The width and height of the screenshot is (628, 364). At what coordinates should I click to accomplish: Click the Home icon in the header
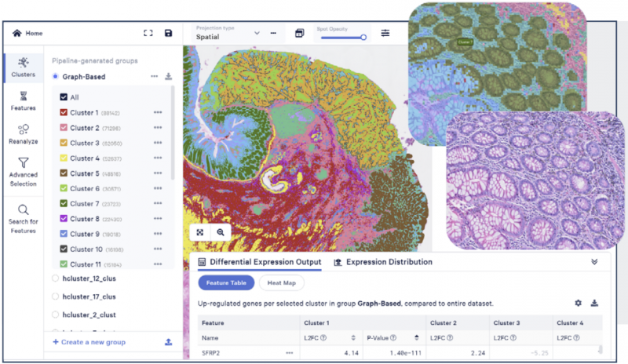(18, 34)
